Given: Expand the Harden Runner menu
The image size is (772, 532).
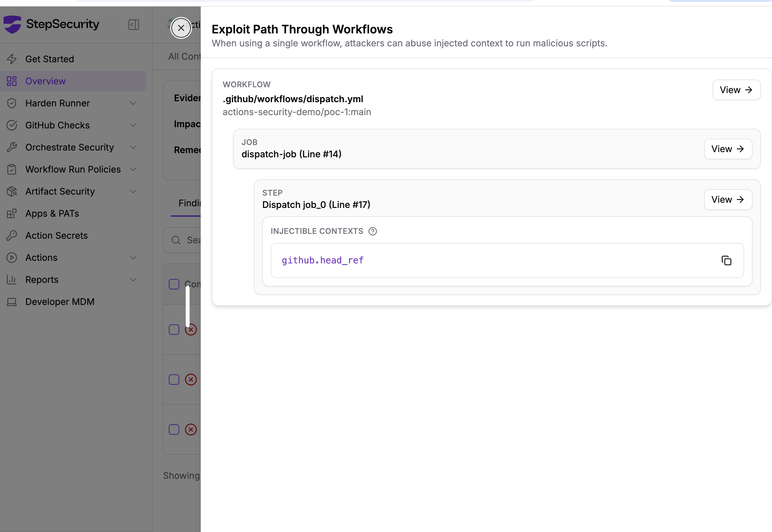Looking at the screenshot, I should pyautogui.click(x=133, y=103).
